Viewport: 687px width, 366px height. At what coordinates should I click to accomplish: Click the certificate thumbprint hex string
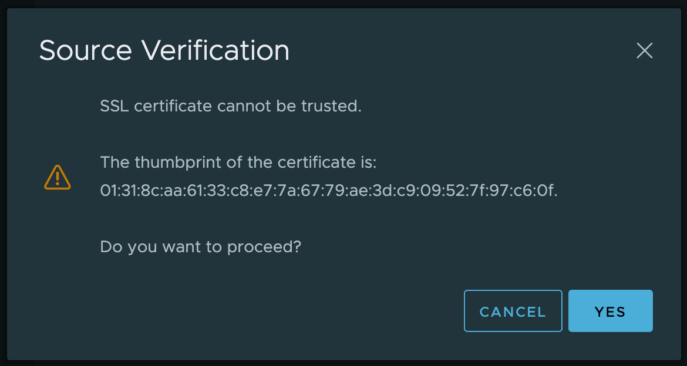click(329, 190)
